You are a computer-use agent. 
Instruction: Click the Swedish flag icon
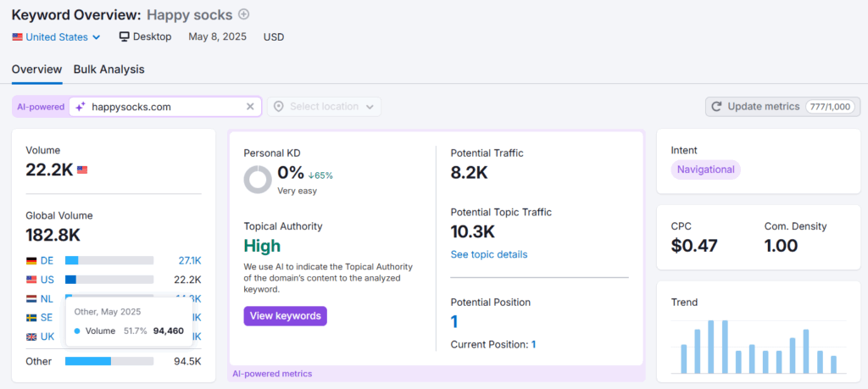click(31, 318)
